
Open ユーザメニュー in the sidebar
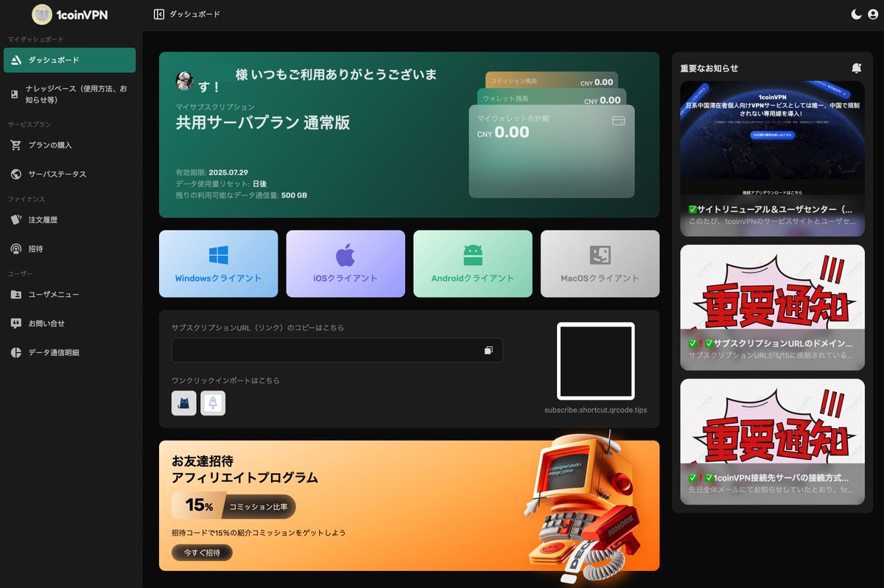[x=69, y=295]
